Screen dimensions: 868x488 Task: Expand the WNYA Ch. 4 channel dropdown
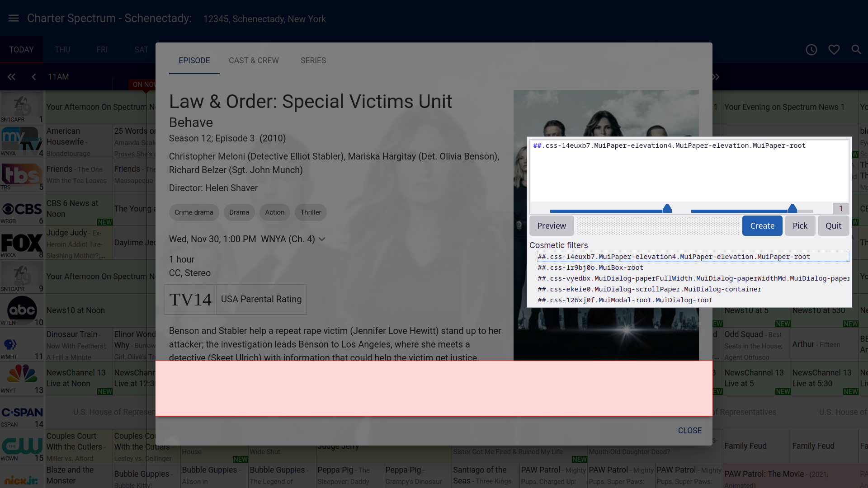pyautogui.click(x=322, y=239)
